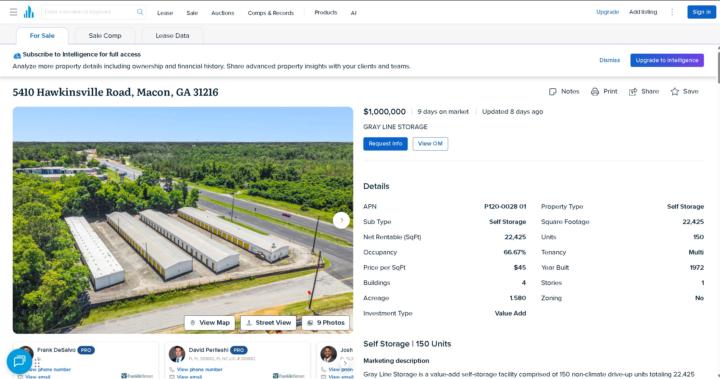Click the brokers carousel next arrow
Image resolution: width=720 pixels, height=379 pixels.
click(345, 363)
